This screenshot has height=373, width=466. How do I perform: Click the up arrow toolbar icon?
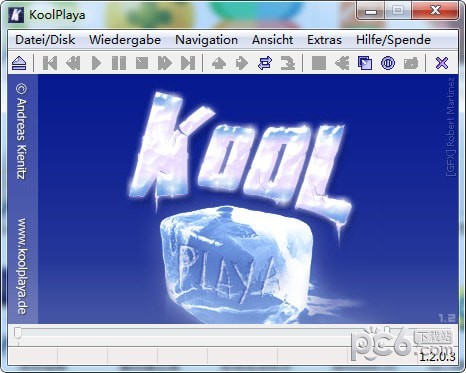point(219,63)
